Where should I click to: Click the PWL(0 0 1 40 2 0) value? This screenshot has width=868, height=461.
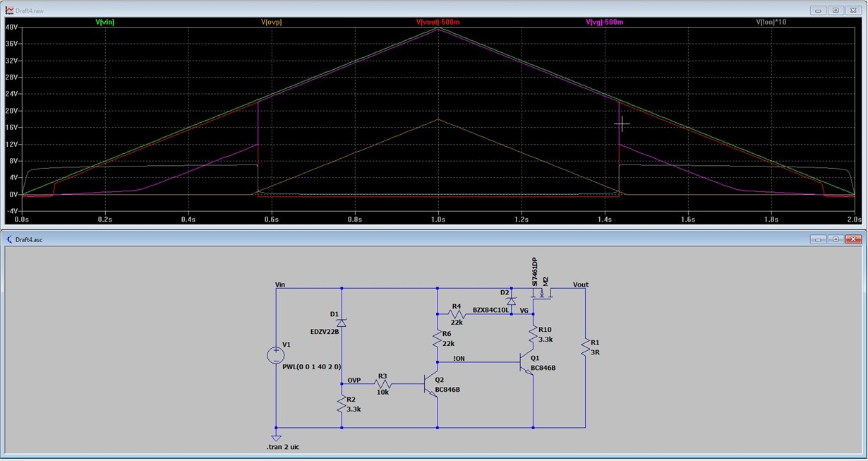pos(312,367)
